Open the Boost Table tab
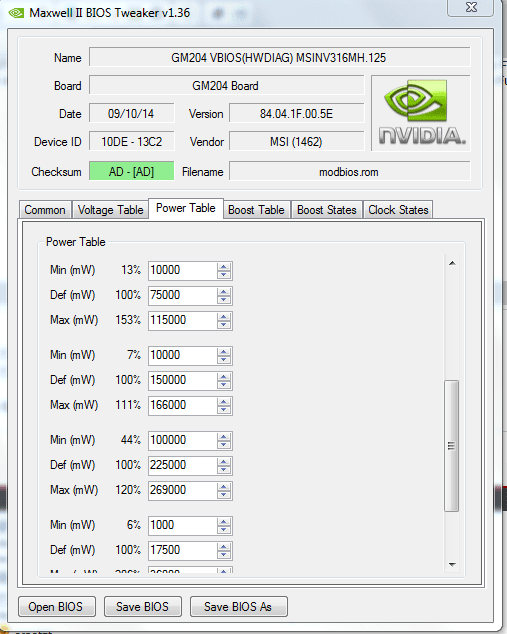 coord(256,210)
